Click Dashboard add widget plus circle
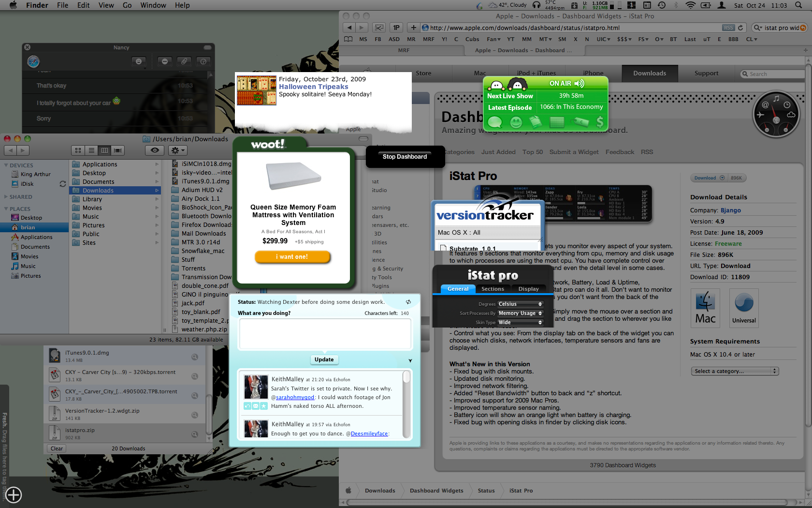 click(x=14, y=495)
